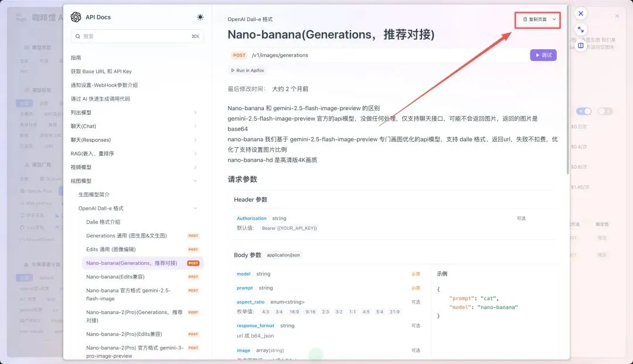
Task: Collapse the 绘图模型 section chevron
Action: point(195,181)
